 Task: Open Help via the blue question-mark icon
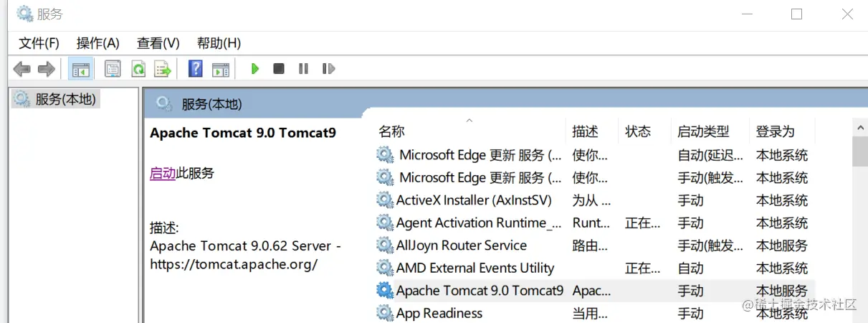point(195,69)
